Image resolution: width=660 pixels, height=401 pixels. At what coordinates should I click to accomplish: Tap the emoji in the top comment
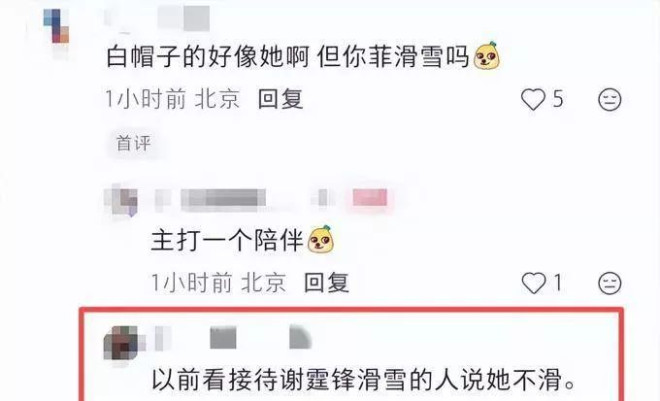(487, 56)
